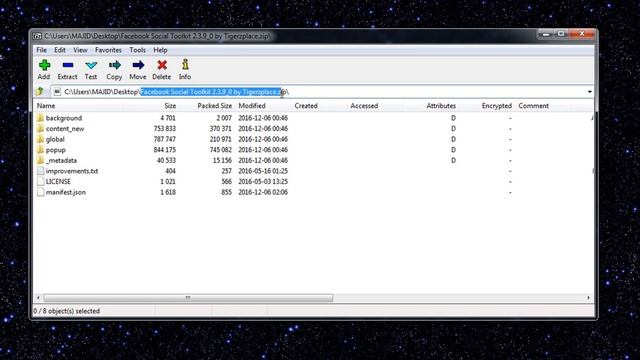Select the LICENSE file icon
640x360 pixels.
point(40,182)
